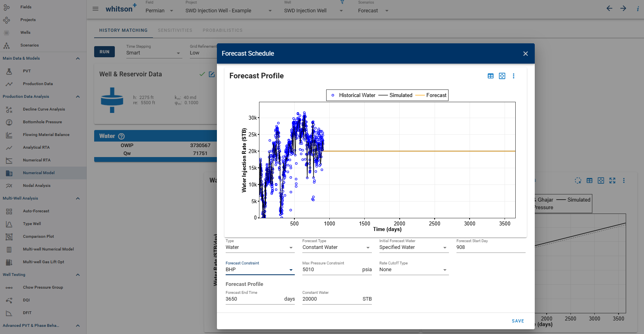Open the Forecast Constraint BHP dropdown
This screenshot has width=644, height=334.
click(x=260, y=270)
